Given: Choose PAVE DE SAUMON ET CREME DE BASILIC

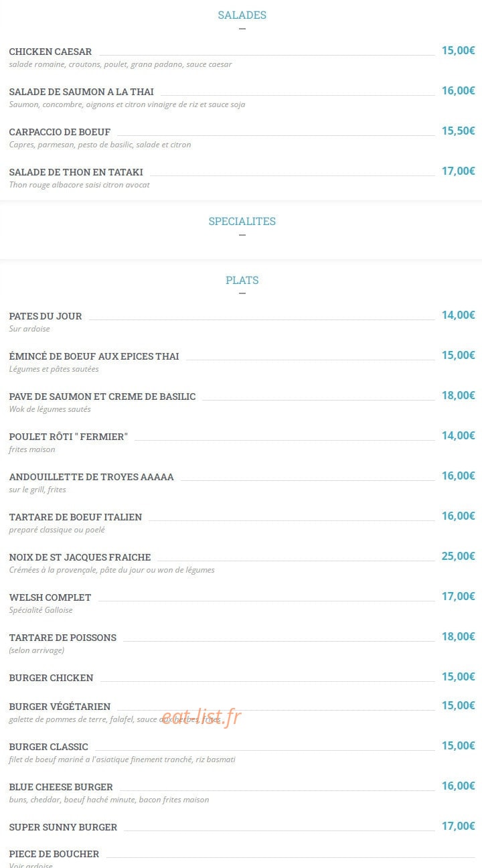Looking at the screenshot, I should [x=102, y=396].
